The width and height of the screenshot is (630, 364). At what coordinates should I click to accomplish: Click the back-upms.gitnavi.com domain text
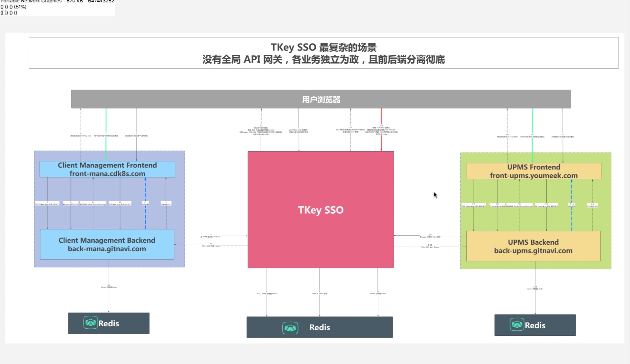pyautogui.click(x=533, y=251)
